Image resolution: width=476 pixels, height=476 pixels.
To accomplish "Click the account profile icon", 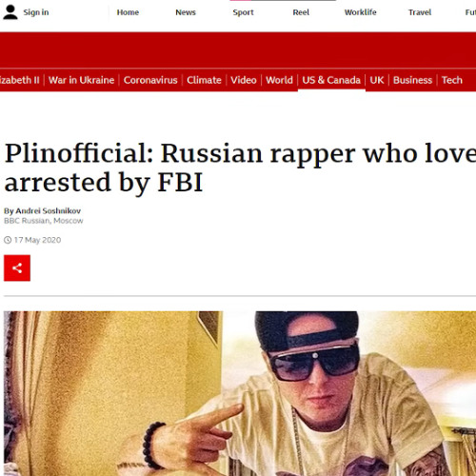I will 10,12.
